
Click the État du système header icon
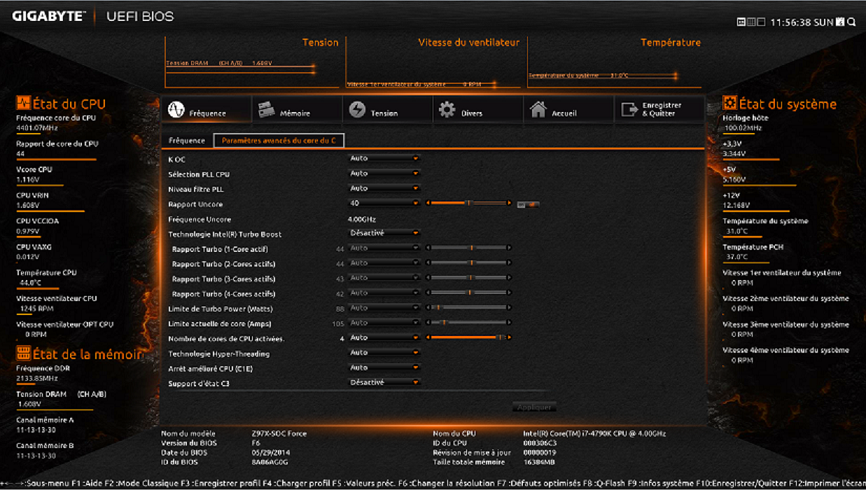[x=730, y=103]
